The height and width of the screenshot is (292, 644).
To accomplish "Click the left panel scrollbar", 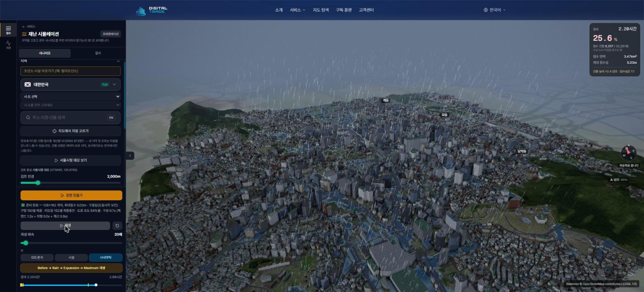I will point(124,95).
